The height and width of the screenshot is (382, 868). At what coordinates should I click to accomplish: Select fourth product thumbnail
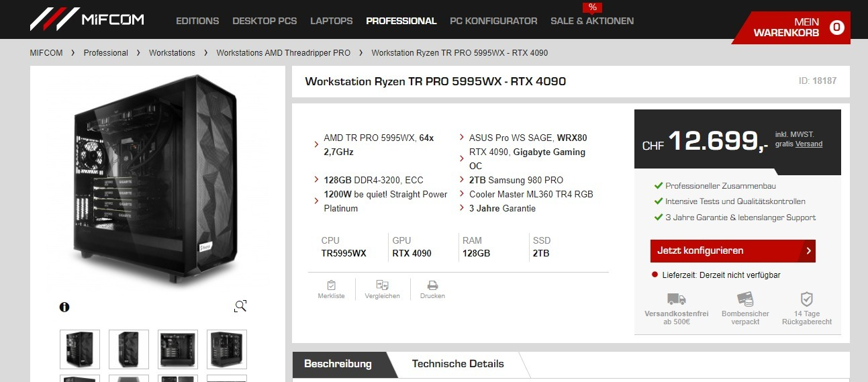point(227,349)
